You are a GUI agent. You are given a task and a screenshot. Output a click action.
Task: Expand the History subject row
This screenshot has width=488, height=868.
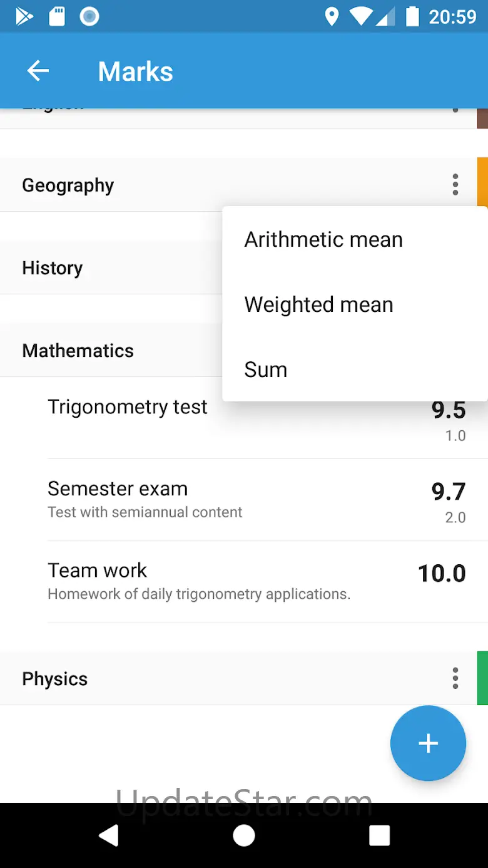click(x=53, y=268)
